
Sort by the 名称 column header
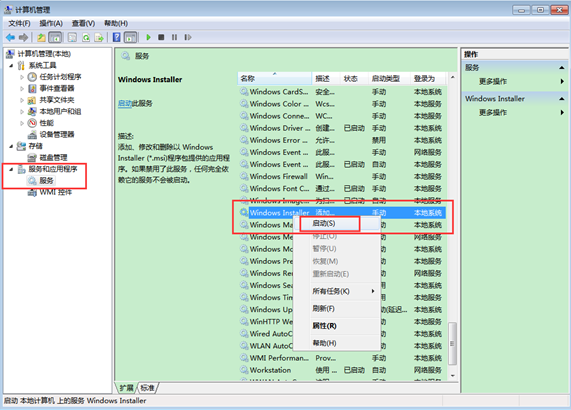[275, 79]
